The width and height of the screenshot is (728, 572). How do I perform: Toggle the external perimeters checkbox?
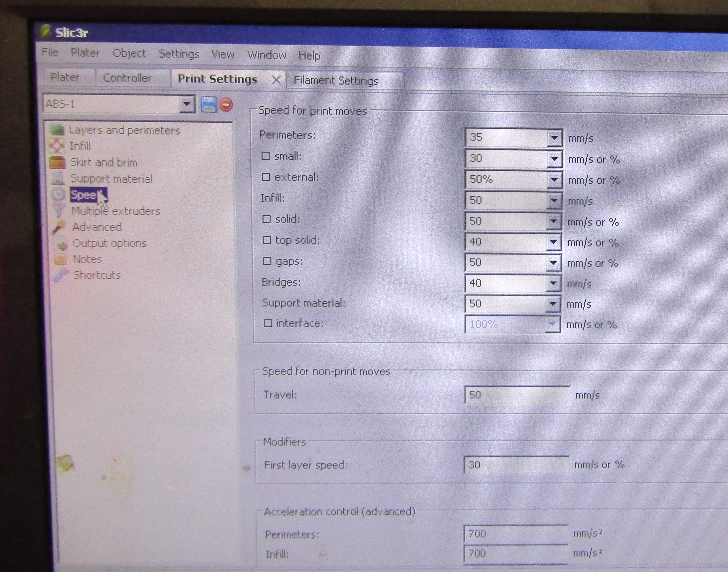coord(266,177)
